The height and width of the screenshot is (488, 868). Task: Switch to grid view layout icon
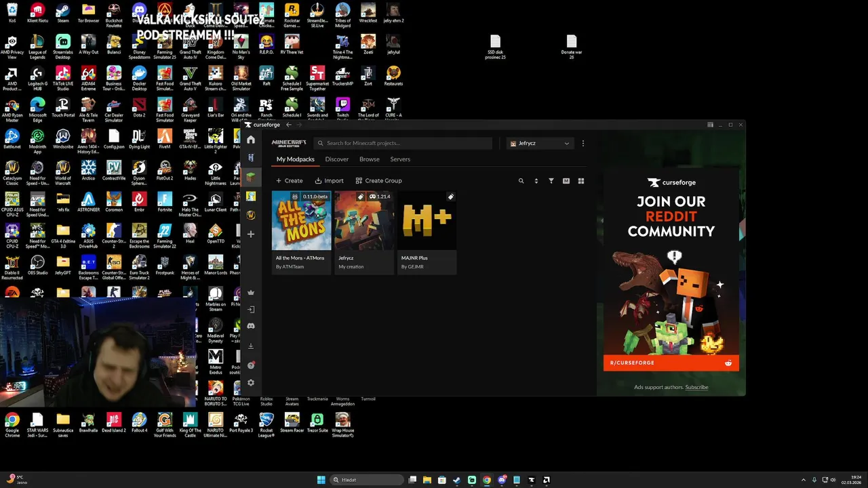tap(581, 181)
